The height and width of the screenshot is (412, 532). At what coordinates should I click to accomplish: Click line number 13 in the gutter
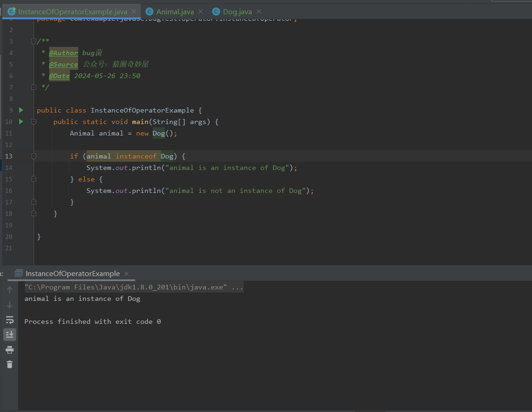[x=8, y=156]
